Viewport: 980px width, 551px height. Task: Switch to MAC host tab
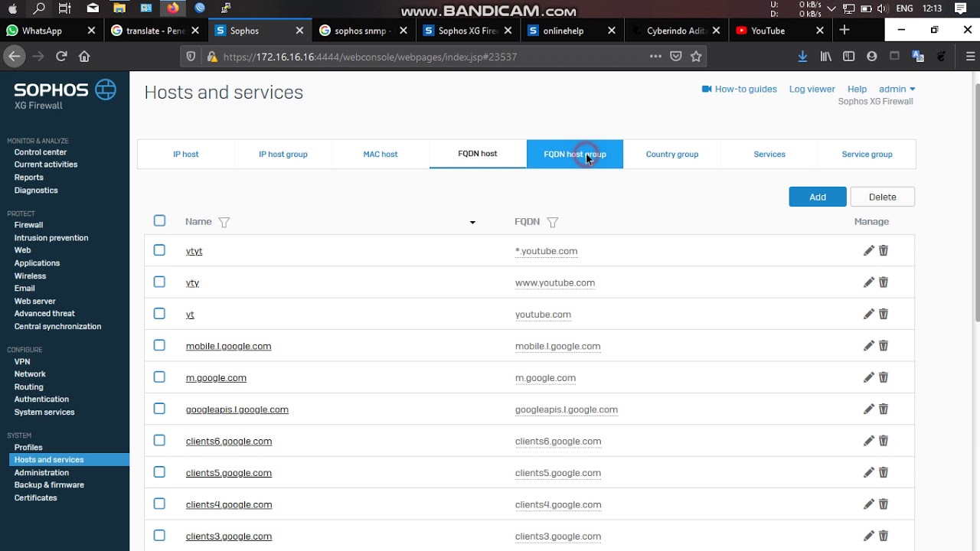[x=381, y=154]
